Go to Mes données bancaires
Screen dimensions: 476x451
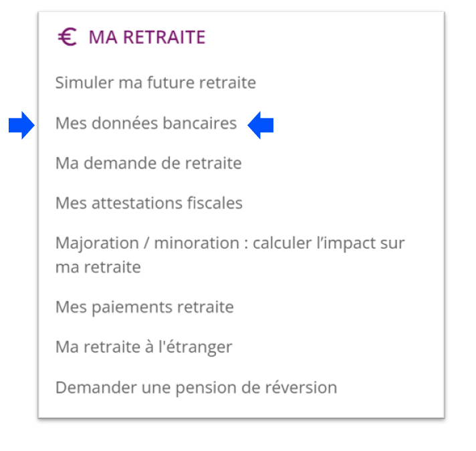[146, 124]
